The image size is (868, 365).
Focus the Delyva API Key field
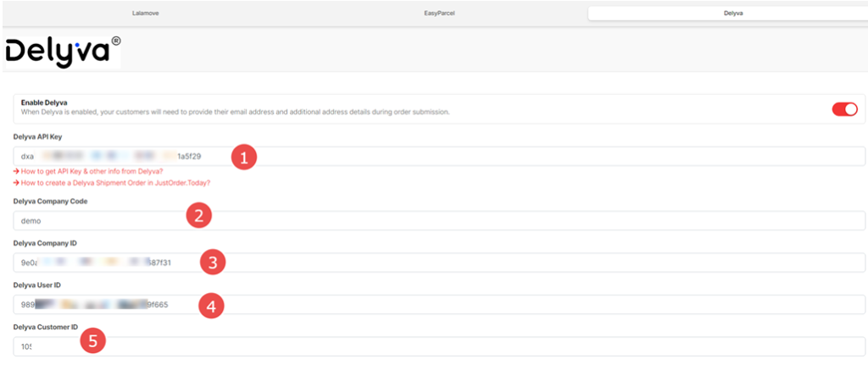pos(509,156)
